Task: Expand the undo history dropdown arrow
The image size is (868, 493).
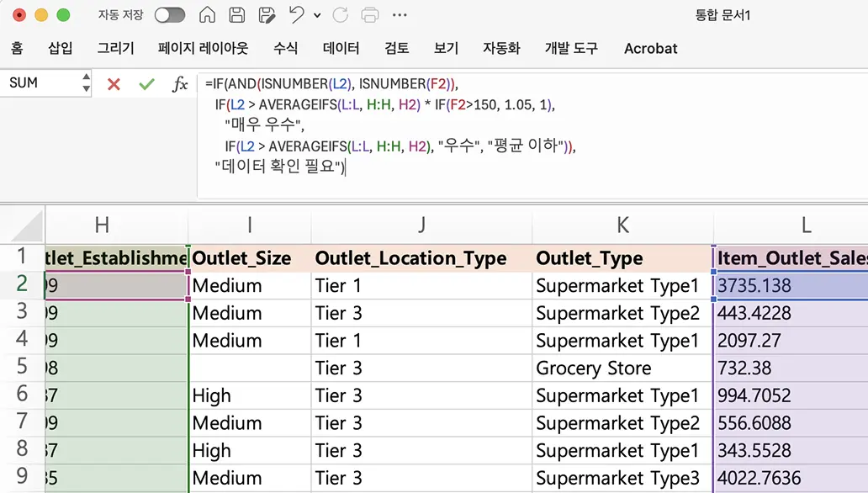Action: [317, 15]
